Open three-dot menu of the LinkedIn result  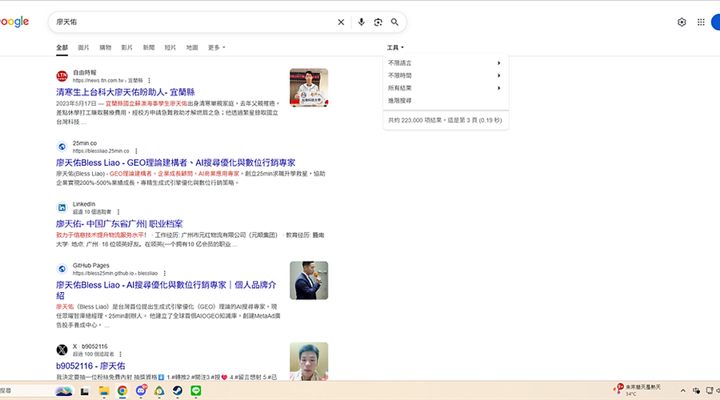(118, 212)
